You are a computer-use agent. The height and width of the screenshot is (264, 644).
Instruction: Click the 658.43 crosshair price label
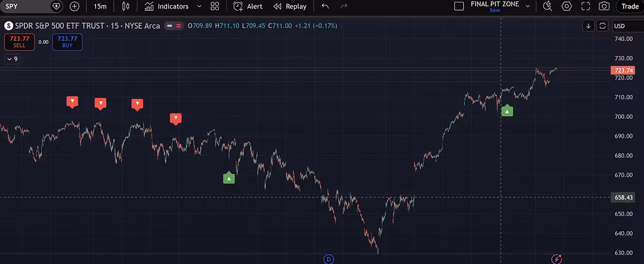624,197
